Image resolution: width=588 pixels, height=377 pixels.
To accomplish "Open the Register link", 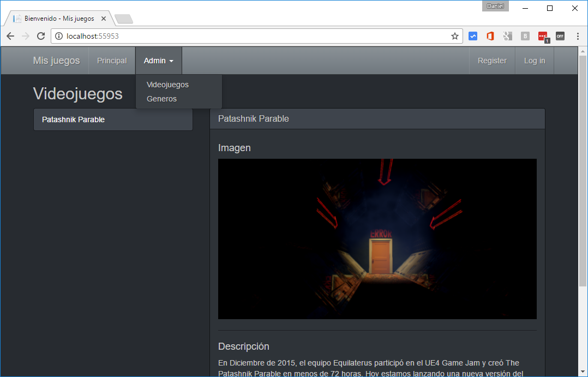I will [492, 61].
